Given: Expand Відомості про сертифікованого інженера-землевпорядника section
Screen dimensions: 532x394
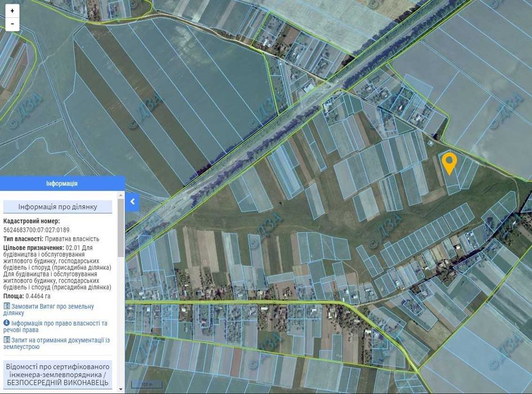Looking at the screenshot, I should [x=57, y=375].
